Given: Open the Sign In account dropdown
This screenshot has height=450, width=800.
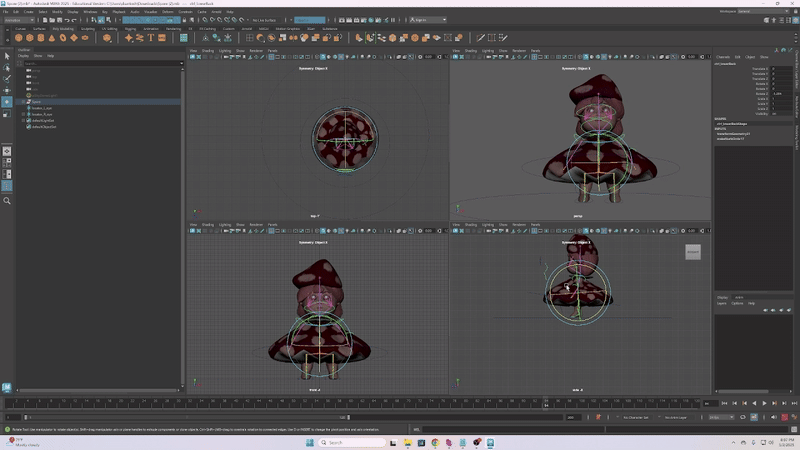Looking at the screenshot, I should click(x=427, y=20).
